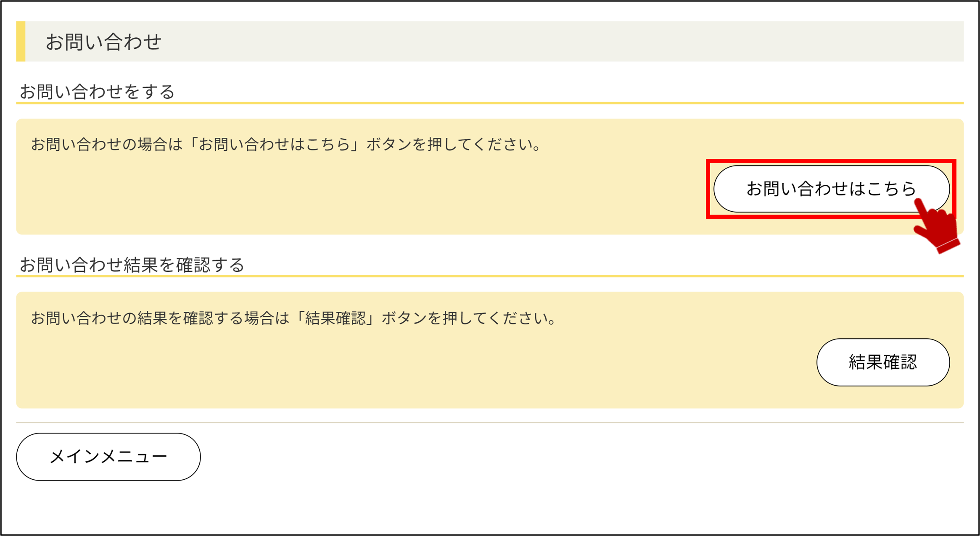Click the お問い合わせをする section heading

97,91
